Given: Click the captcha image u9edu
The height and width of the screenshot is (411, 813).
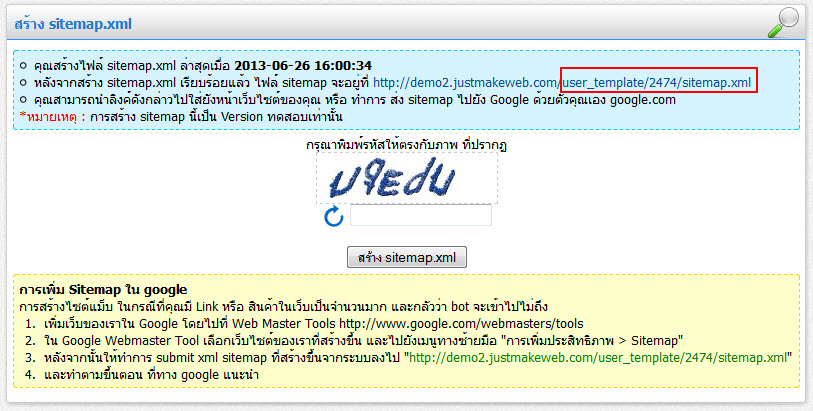Looking at the screenshot, I should (x=407, y=178).
